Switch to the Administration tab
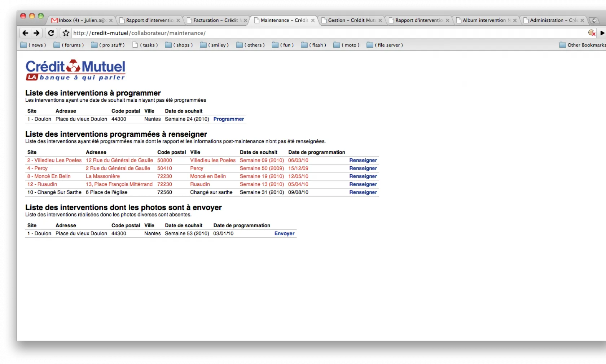Image resolution: width=606 pixels, height=364 pixels. click(x=552, y=20)
